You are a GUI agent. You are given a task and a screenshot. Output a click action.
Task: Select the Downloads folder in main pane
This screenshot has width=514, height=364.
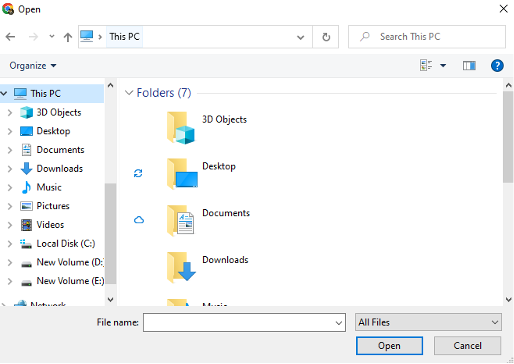click(x=208, y=266)
